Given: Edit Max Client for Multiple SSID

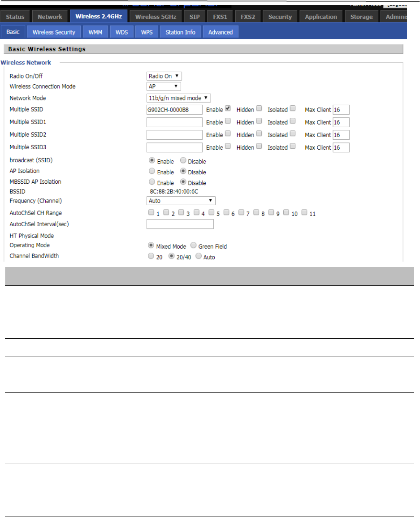Looking at the screenshot, I should point(341,110).
